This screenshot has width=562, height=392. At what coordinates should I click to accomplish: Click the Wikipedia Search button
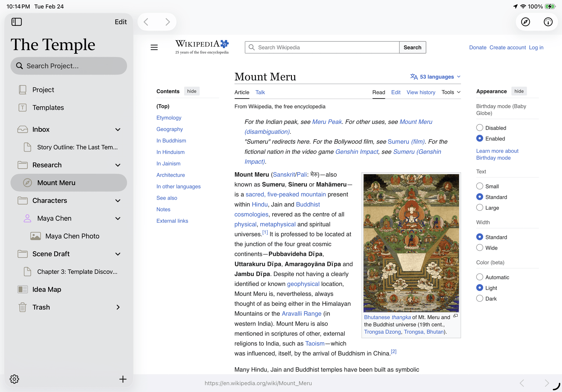[x=412, y=47]
